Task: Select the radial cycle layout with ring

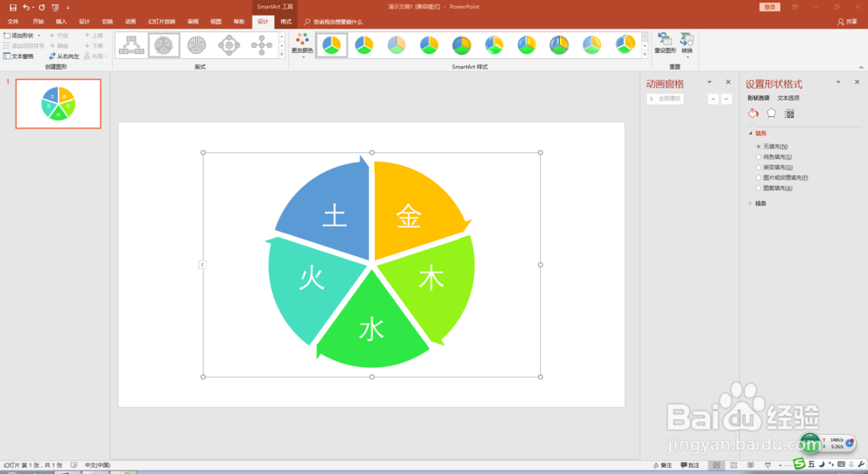Action: point(229,45)
